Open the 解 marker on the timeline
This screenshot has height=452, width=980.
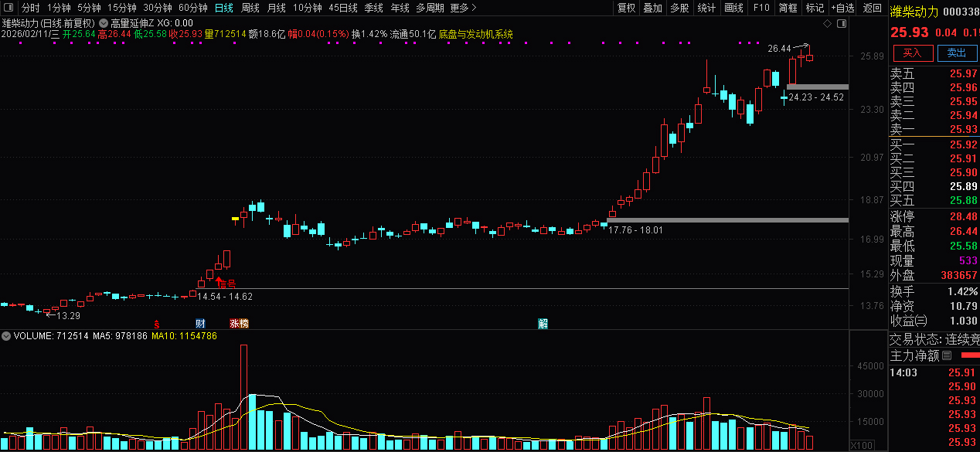(543, 323)
